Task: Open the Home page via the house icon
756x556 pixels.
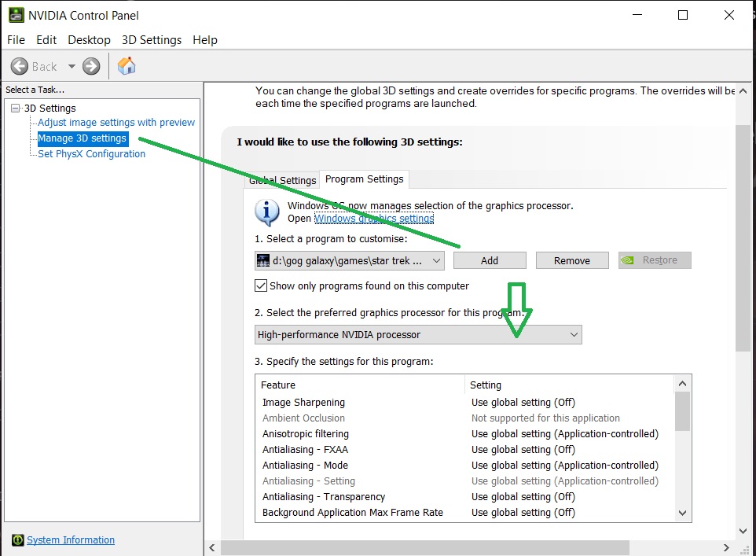Action: tap(127, 66)
